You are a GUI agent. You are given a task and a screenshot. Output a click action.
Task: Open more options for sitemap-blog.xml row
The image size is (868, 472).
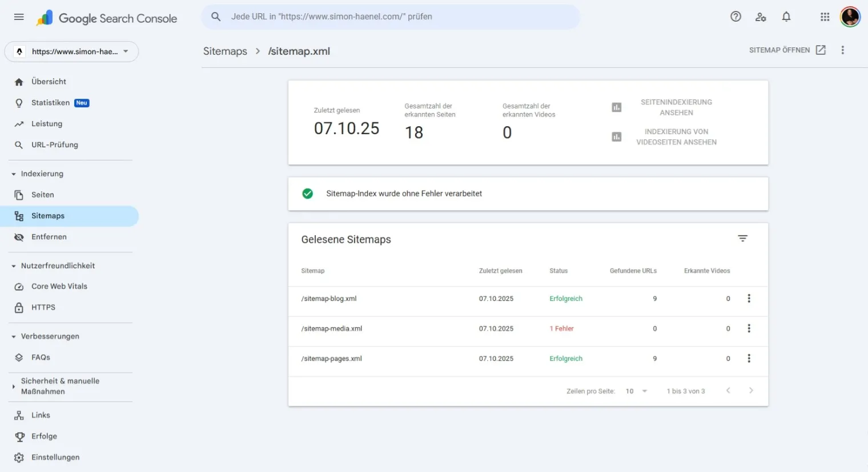click(749, 298)
